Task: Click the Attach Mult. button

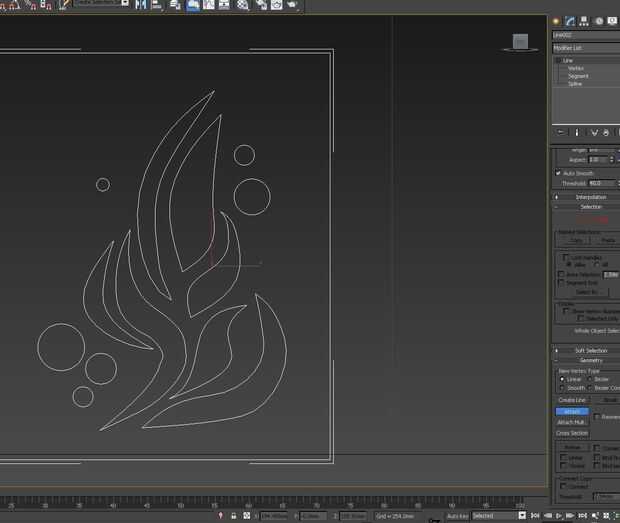Action: (x=572, y=422)
